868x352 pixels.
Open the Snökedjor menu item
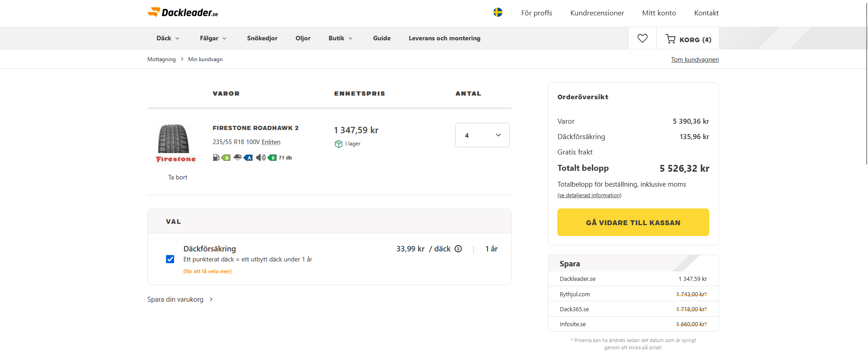point(262,39)
